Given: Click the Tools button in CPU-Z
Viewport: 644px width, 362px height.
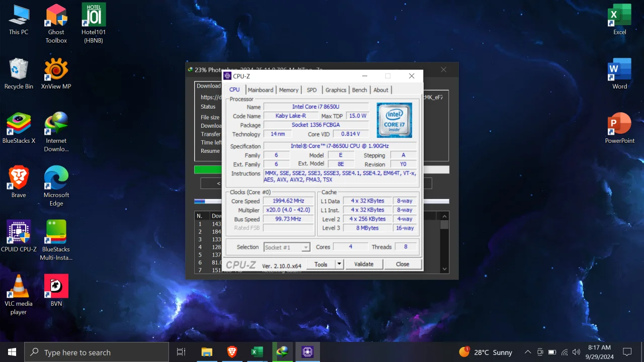Looking at the screenshot, I should click(320, 264).
